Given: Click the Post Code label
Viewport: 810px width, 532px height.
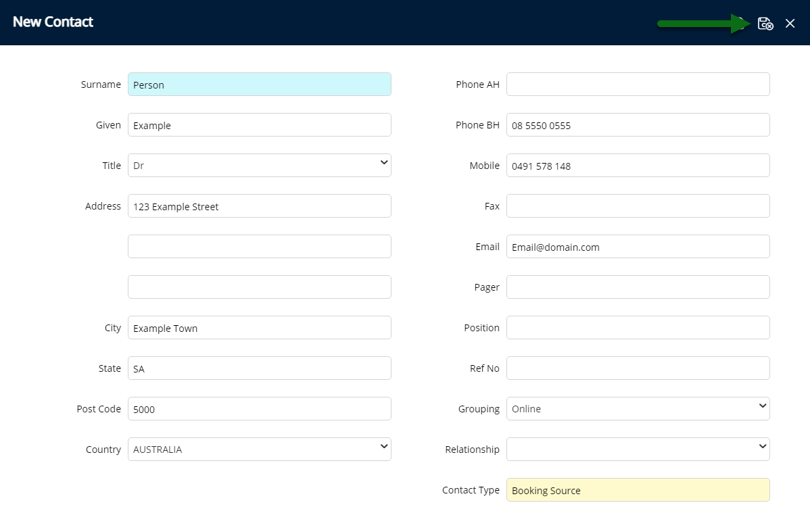Looking at the screenshot, I should click(99, 408).
